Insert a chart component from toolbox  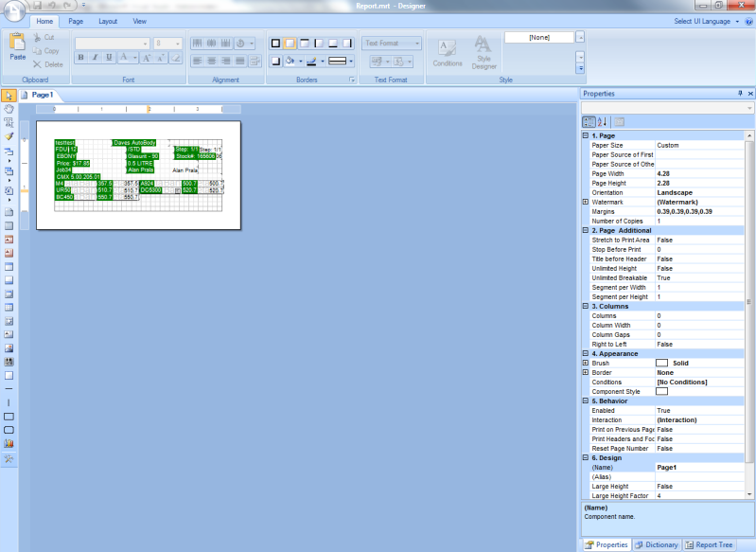[x=9, y=443]
